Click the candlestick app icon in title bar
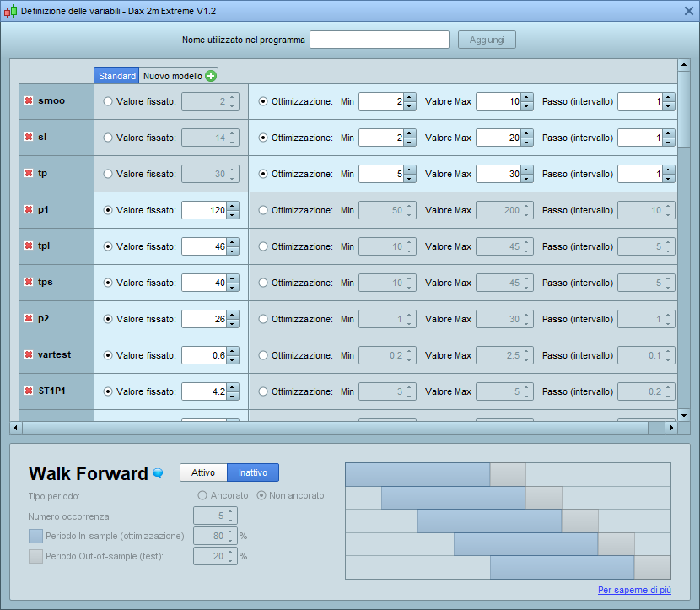 10,11
